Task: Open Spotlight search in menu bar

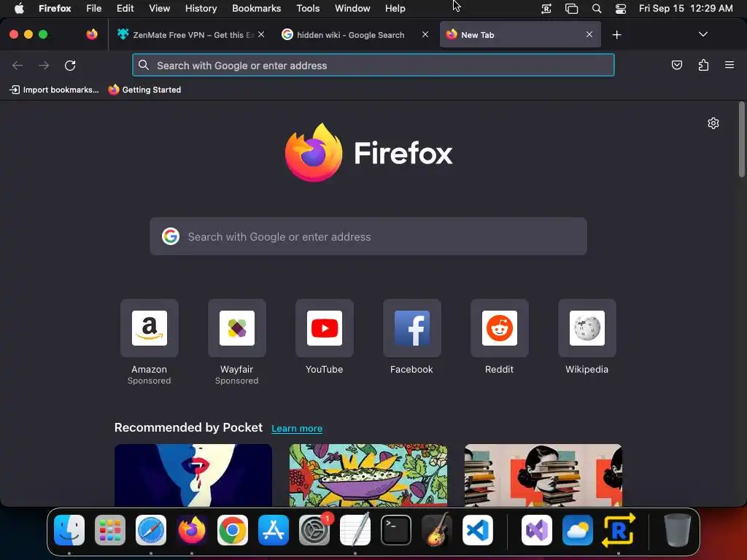Action: coord(597,8)
